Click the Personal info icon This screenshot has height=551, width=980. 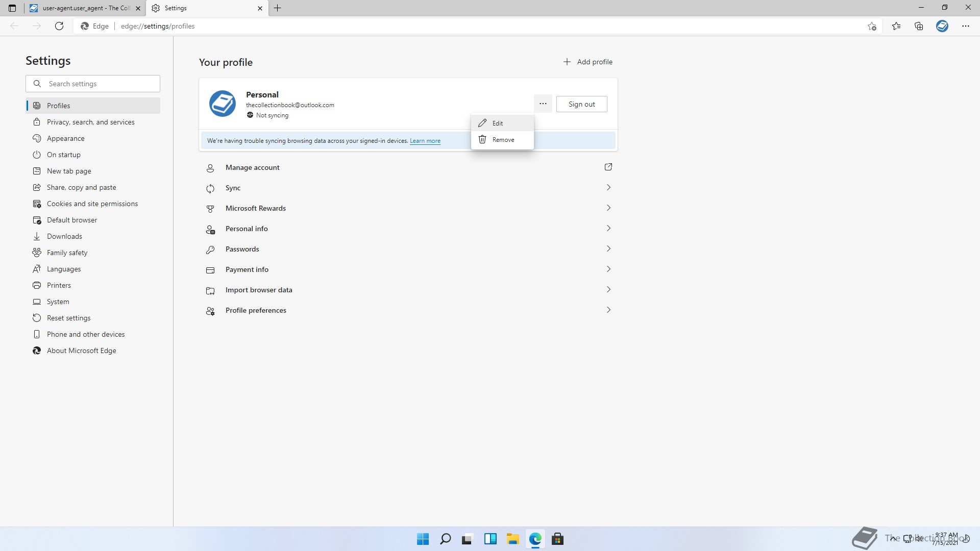click(x=210, y=229)
